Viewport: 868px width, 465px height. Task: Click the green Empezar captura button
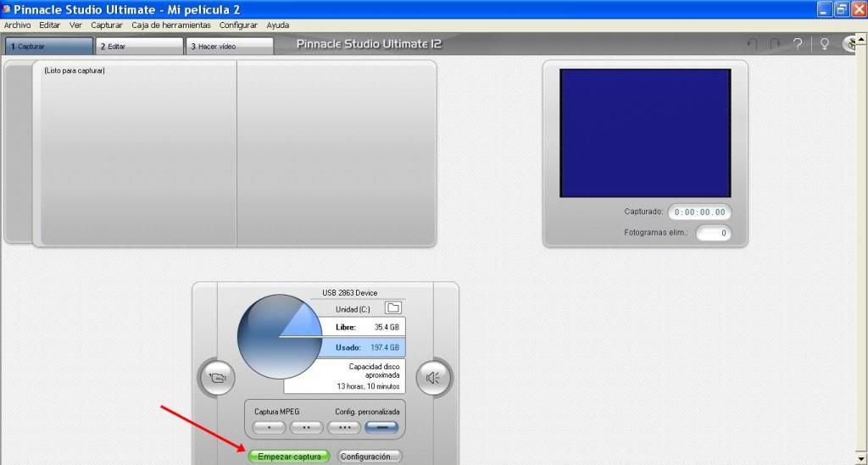(x=290, y=457)
